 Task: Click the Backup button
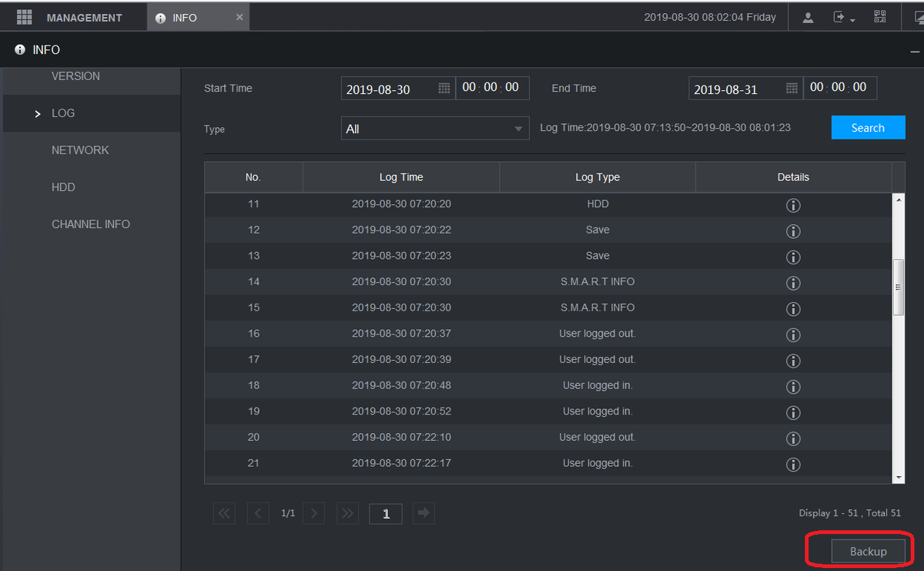pos(868,552)
